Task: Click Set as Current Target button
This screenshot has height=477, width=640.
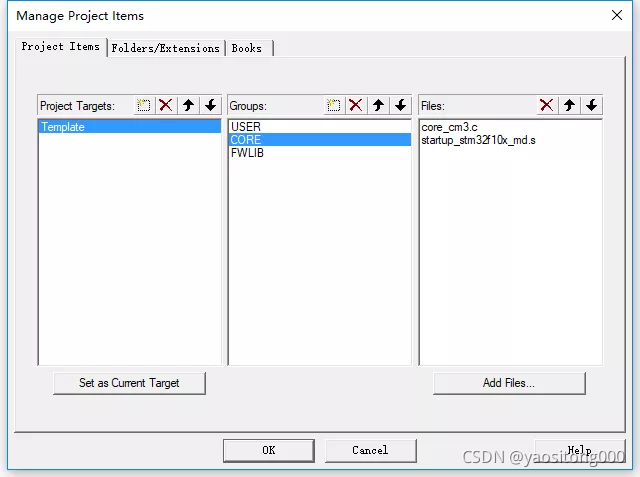Action: click(x=129, y=383)
